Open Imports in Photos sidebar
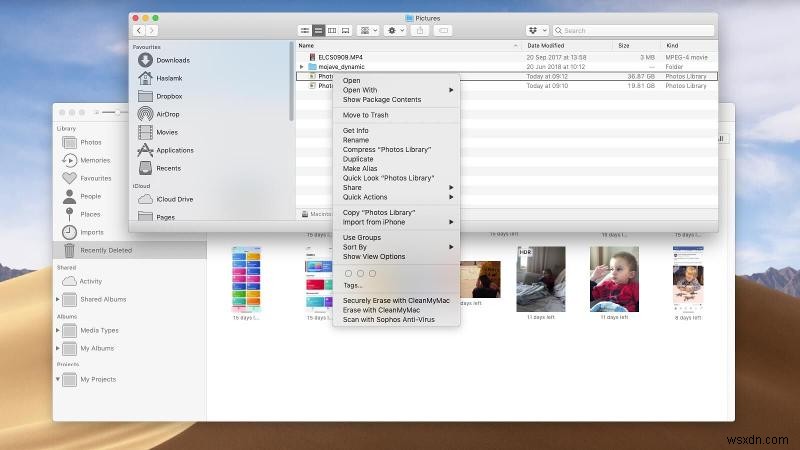 pos(91,232)
